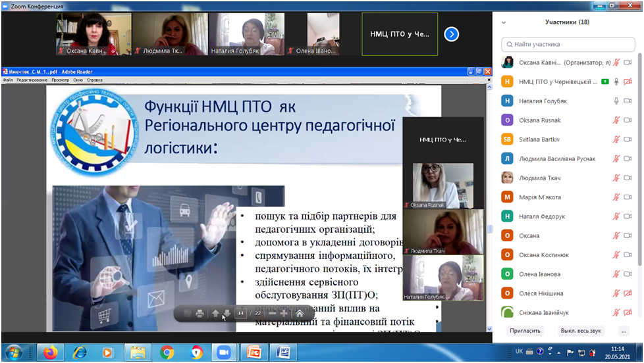Toggle camera for Наталия Голубяк
Viewport: 644px width, 363px height.
[x=628, y=101]
